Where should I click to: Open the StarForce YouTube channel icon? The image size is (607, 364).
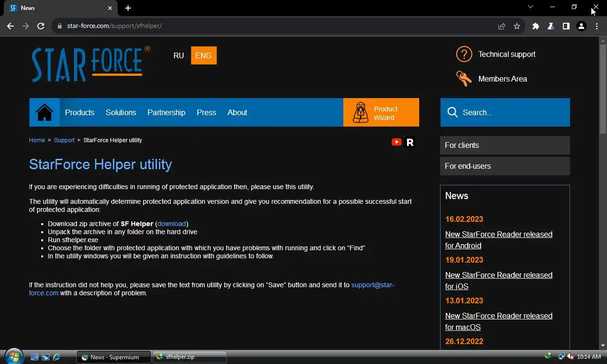coord(396,142)
